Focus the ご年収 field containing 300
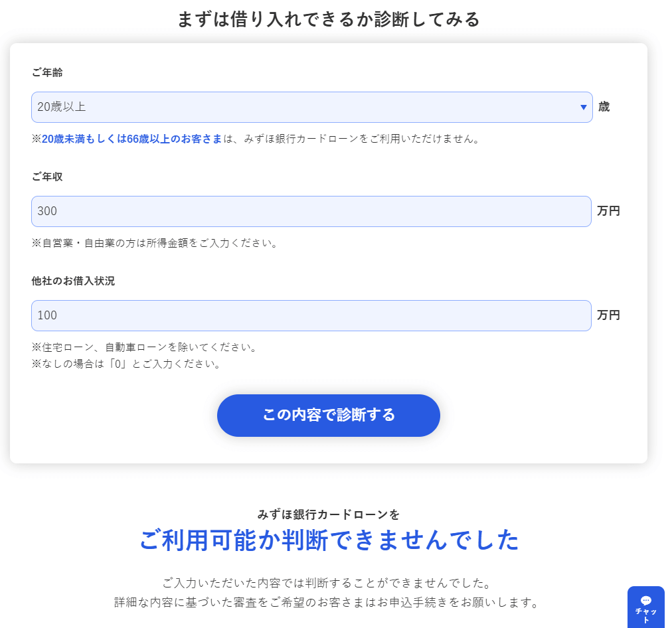The image size is (672, 628). 311,211
